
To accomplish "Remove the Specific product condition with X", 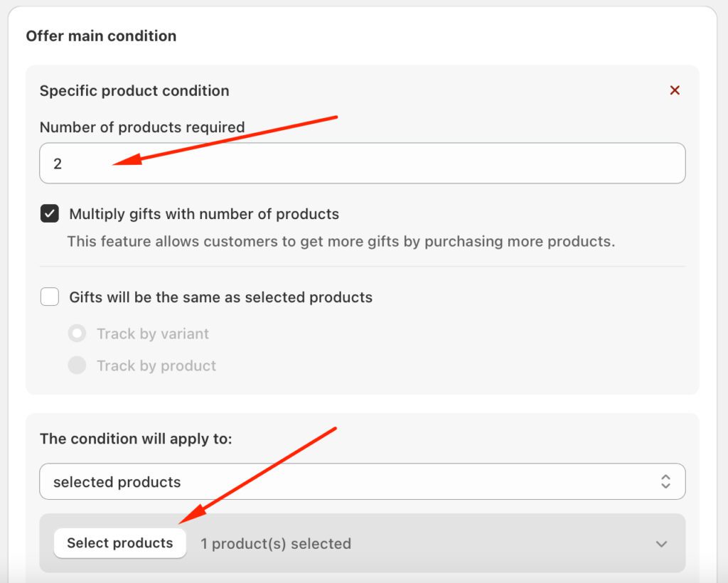I will tap(675, 90).
